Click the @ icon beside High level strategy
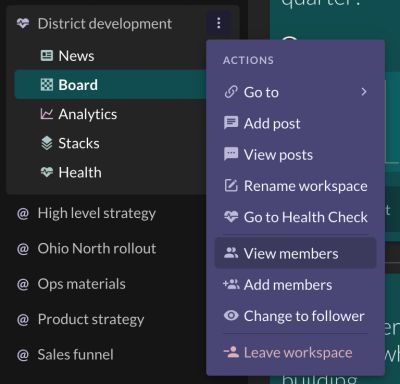The image size is (400, 384). (x=23, y=213)
